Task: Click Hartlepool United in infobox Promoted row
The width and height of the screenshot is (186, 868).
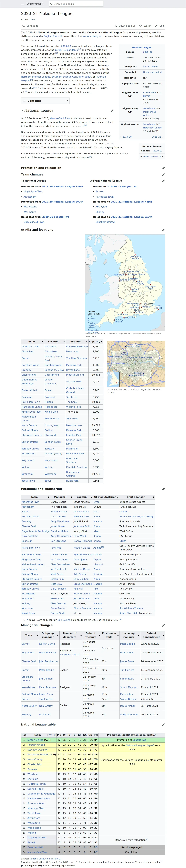Action: click(152, 72)
